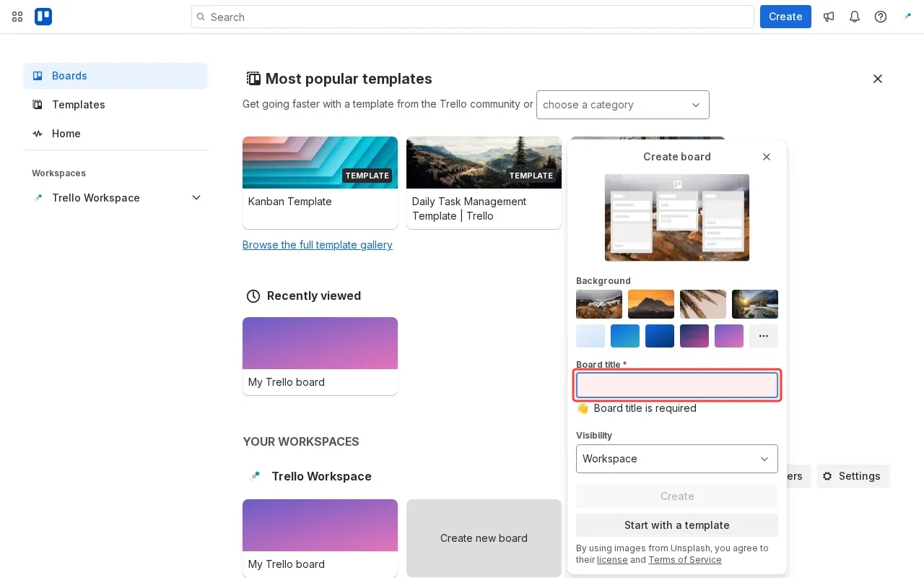The image size is (924, 578).
Task: Click the Boards icon in sidebar
Action: [x=37, y=76]
